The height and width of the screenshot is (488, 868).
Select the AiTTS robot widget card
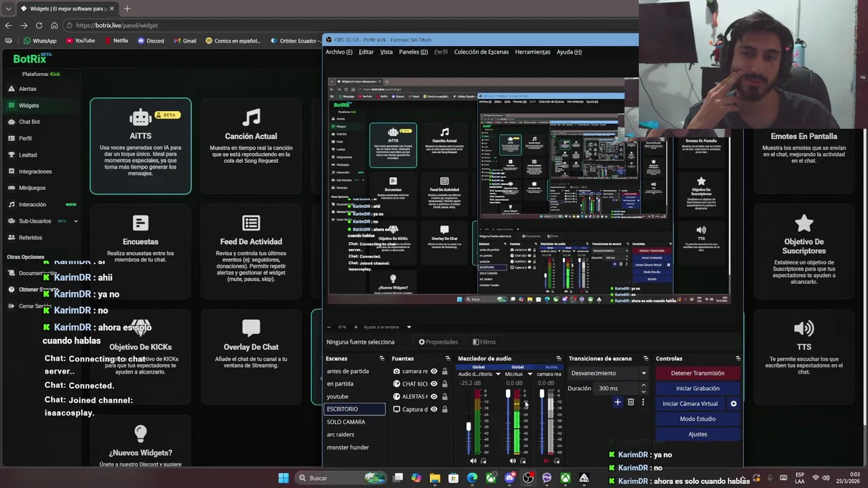(140, 146)
